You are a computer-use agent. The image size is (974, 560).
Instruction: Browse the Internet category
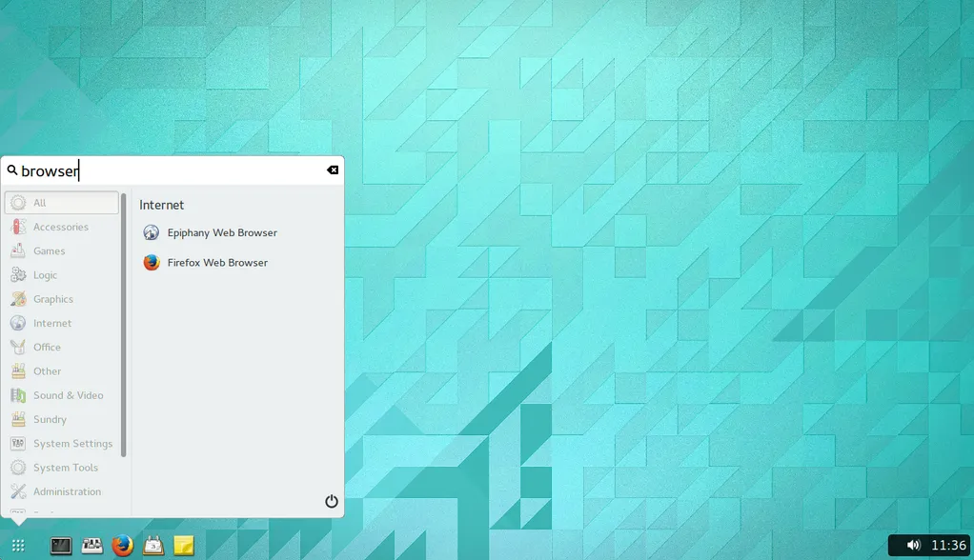(52, 323)
